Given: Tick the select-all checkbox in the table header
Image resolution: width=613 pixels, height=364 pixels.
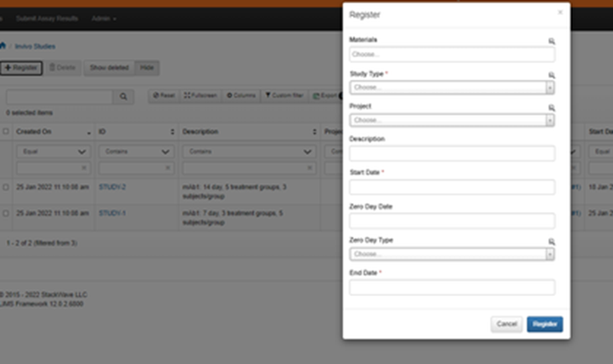Looking at the screenshot, I should pos(6,132).
